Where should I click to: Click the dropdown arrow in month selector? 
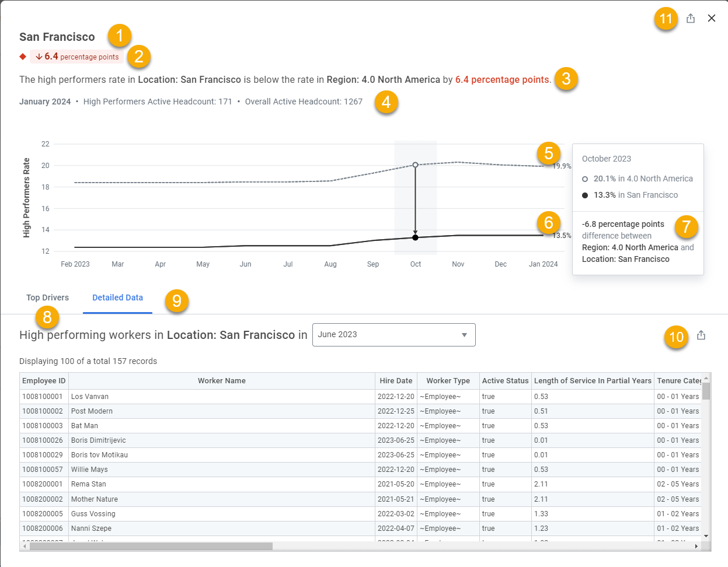465,335
